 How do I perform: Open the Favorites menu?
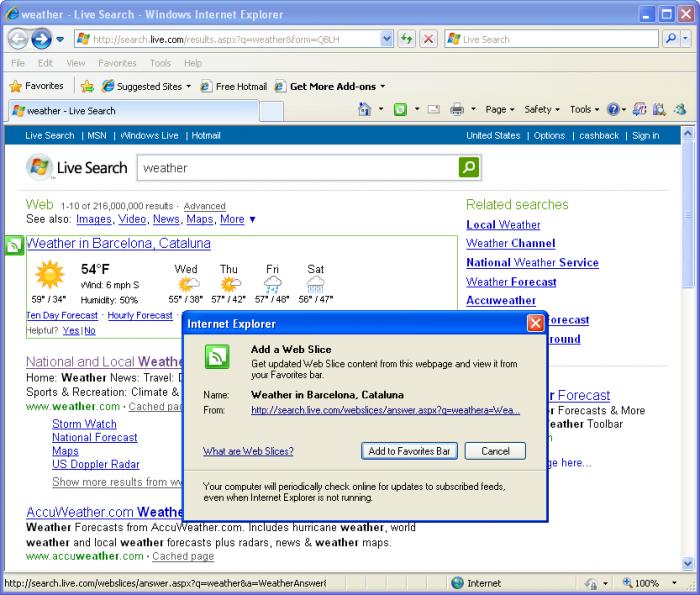[117, 63]
